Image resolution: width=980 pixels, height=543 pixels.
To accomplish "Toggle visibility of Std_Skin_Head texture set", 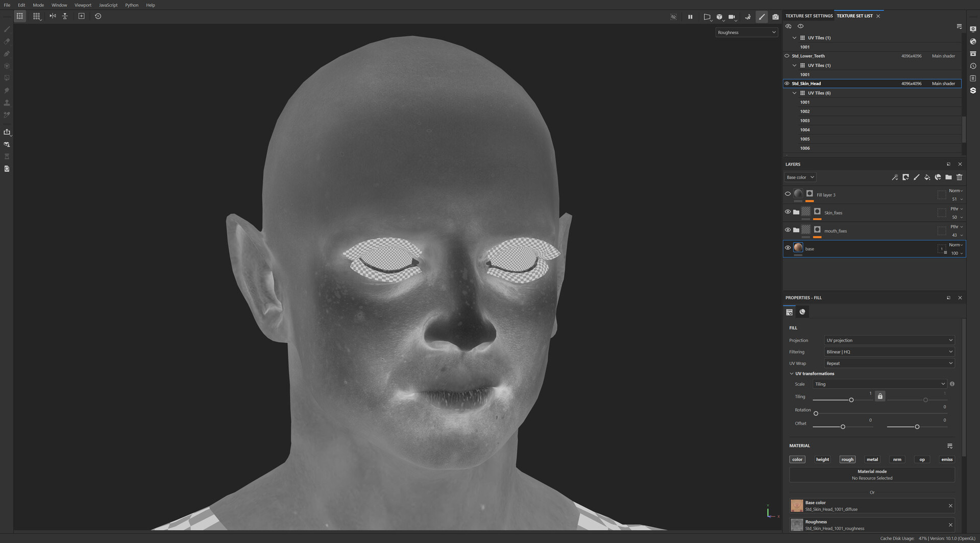I will pyautogui.click(x=787, y=83).
